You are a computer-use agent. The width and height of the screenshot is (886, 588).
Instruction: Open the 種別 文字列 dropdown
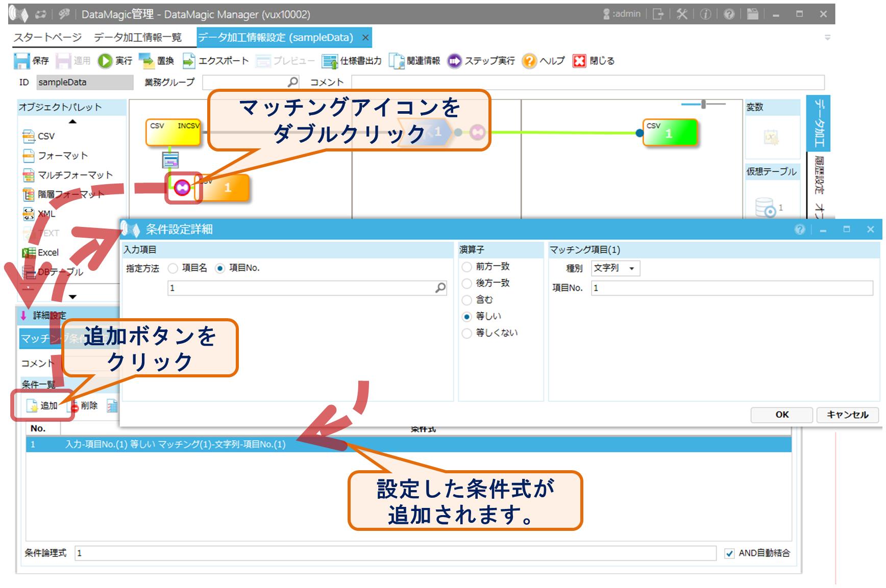[616, 268]
